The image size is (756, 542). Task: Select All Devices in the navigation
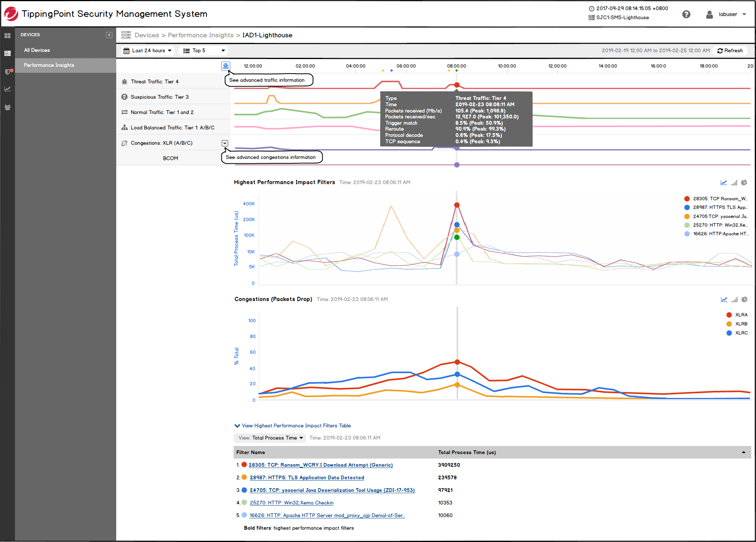(x=37, y=50)
